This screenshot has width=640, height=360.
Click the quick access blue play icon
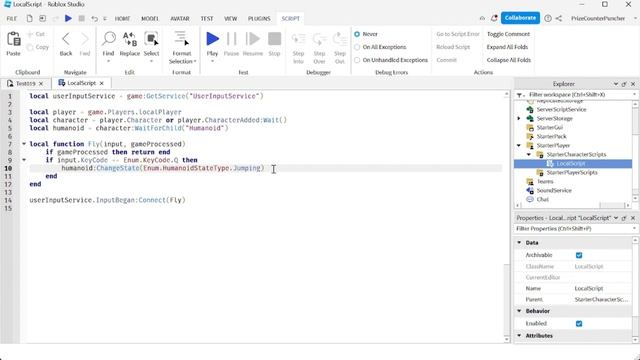coord(68,18)
